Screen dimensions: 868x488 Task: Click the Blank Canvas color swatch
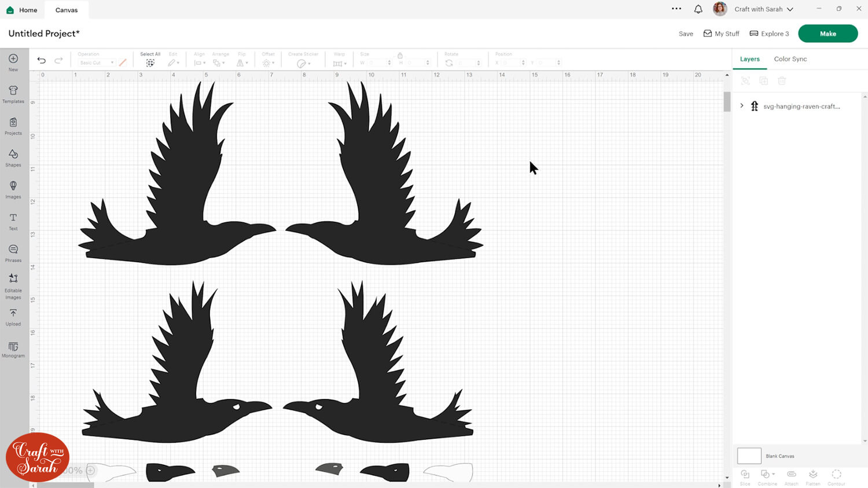click(749, 456)
